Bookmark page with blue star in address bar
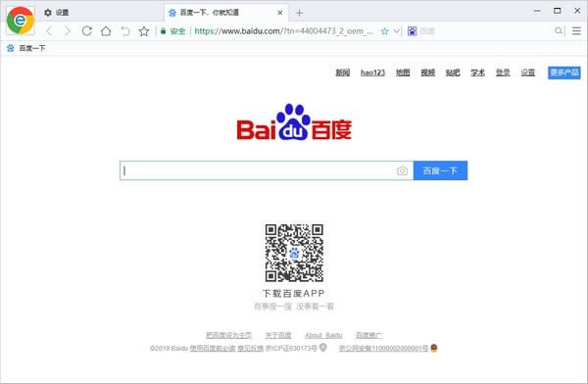 (x=385, y=31)
